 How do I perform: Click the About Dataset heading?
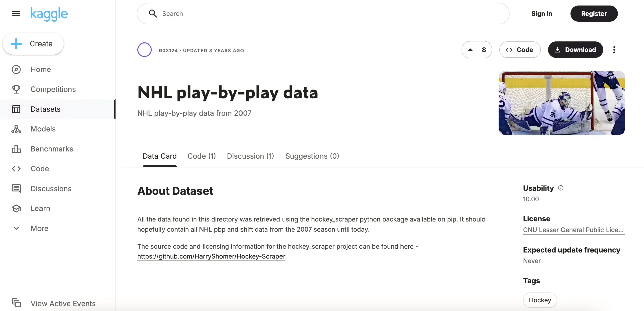click(175, 191)
